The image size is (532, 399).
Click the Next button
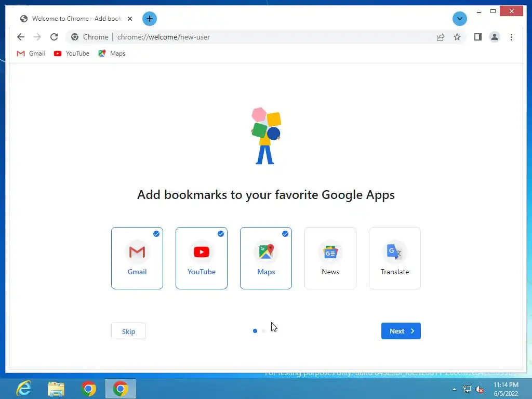(x=401, y=331)
